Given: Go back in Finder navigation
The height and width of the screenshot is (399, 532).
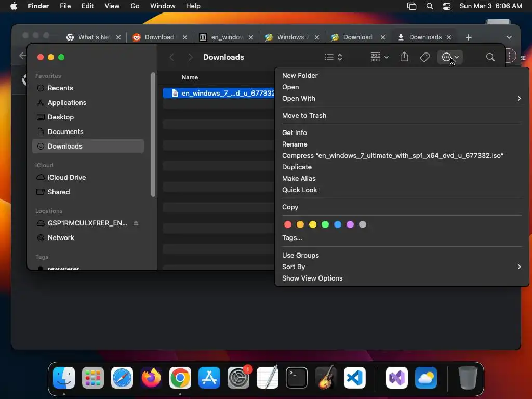Looking at the screenshot, I should [171, 57].
